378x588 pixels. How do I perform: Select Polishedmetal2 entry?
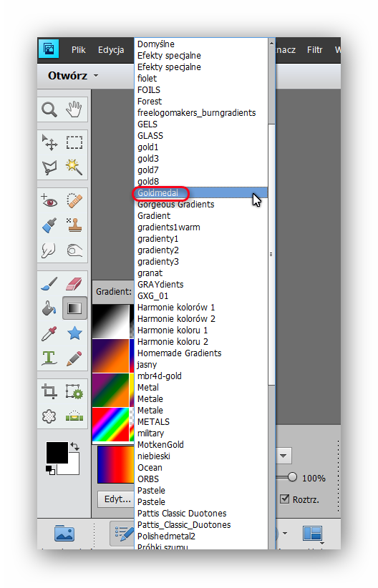(201, 536)
